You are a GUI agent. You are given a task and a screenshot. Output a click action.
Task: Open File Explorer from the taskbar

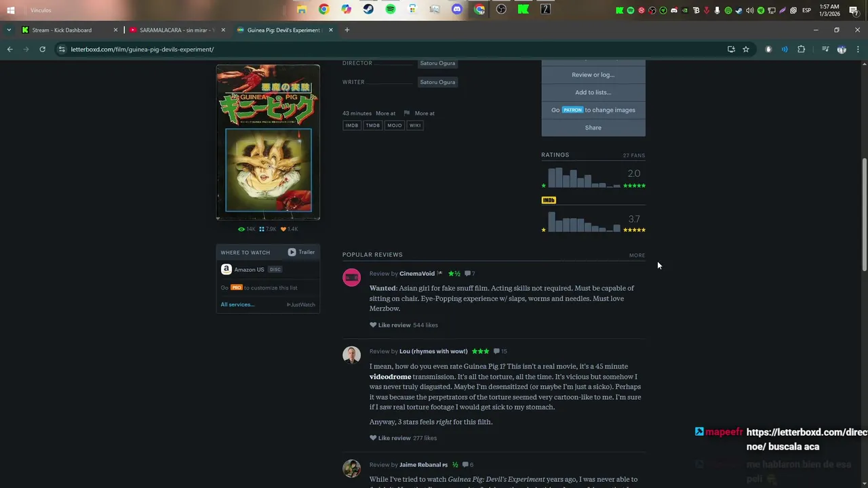click(302, 9)
